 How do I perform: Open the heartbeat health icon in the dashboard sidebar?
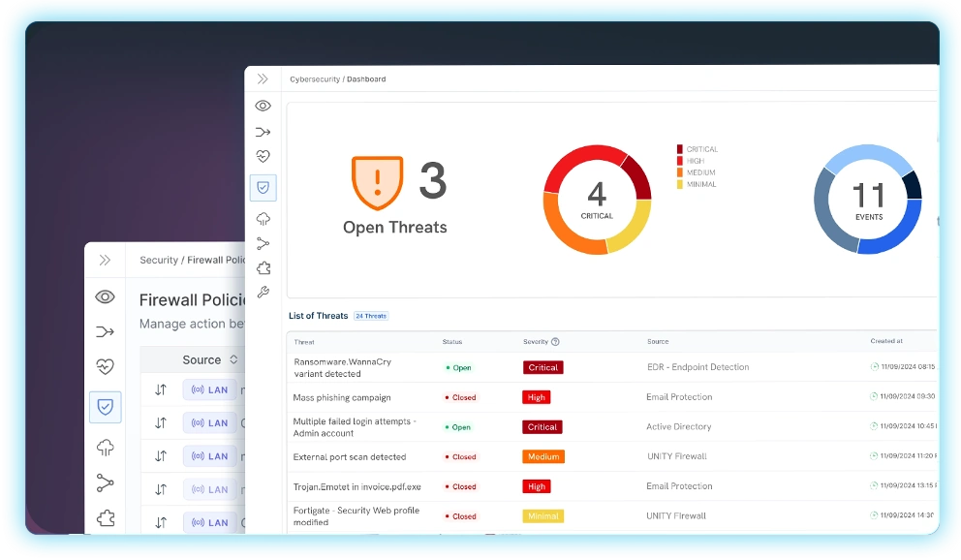pyautogui.click(x=263, y=156)
